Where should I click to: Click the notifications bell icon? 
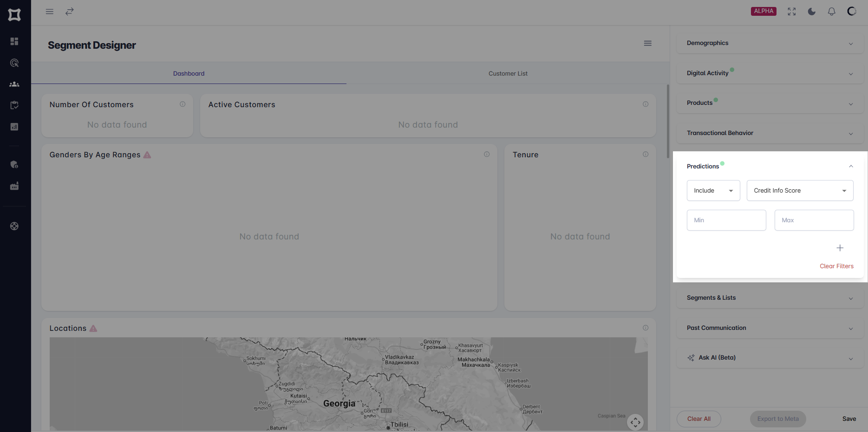pos(831,11)
